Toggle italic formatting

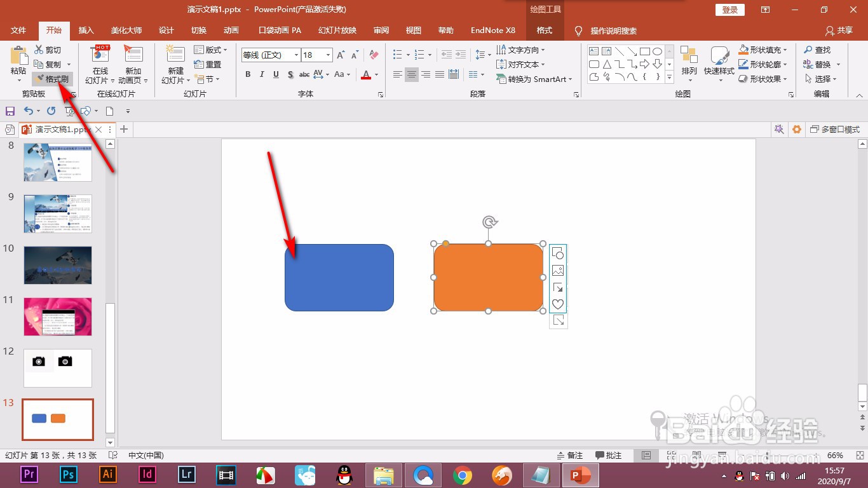point(262,74)
